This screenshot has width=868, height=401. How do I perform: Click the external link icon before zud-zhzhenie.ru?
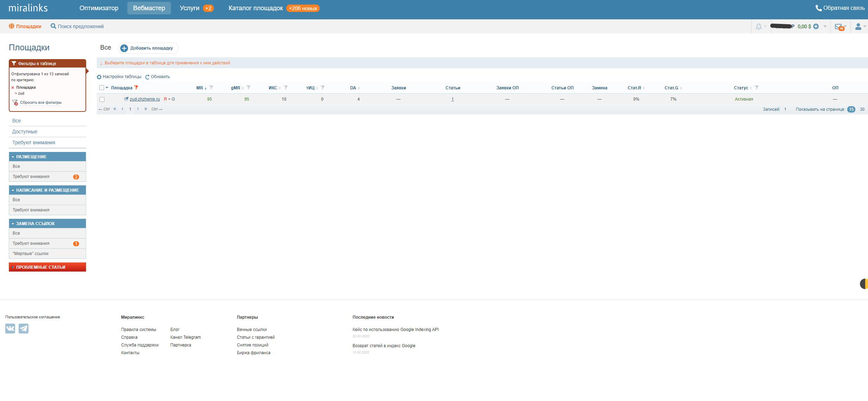tap(126, 99)
